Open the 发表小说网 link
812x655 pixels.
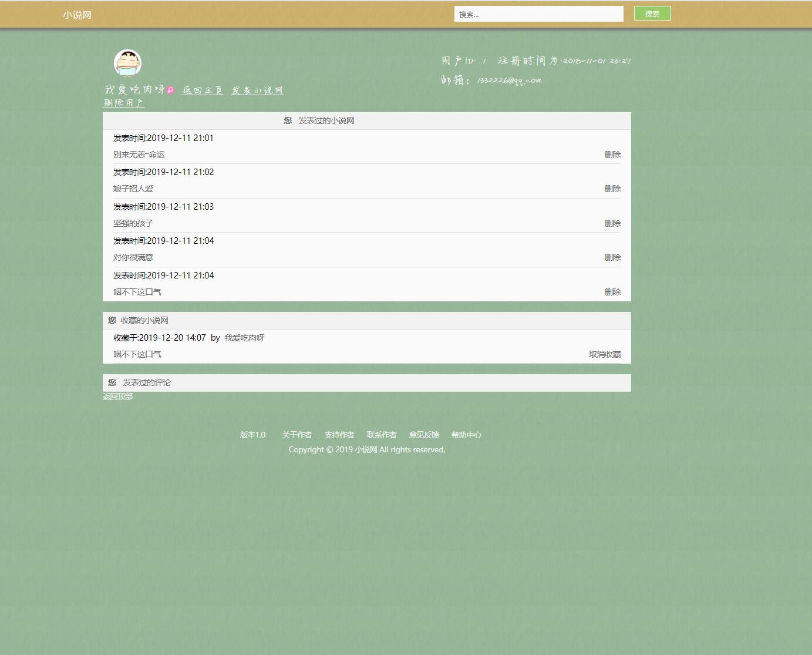click(257, 90)
